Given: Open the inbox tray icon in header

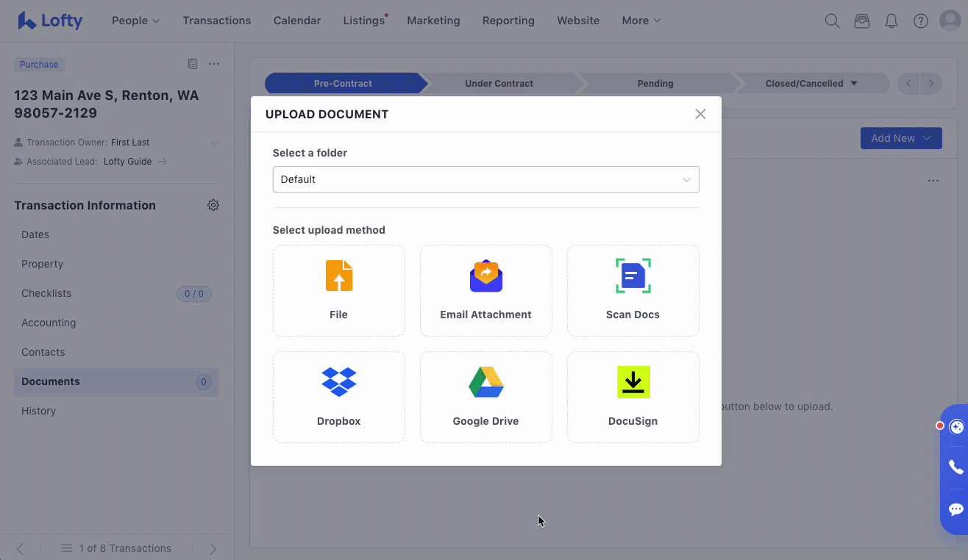Looking at the screenshot, I should pos(861,21).
